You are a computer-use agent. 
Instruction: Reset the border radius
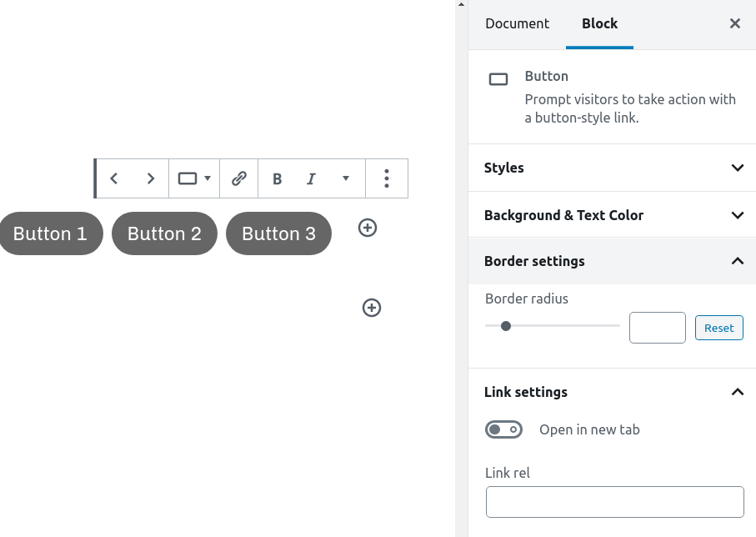(x=718, y=328)
